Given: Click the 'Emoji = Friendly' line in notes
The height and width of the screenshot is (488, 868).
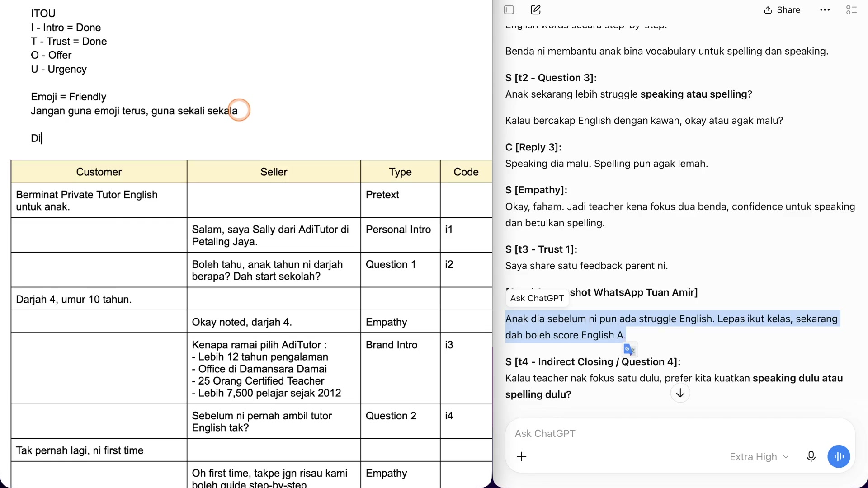Looking at the screenshot, I should (68, 97).
